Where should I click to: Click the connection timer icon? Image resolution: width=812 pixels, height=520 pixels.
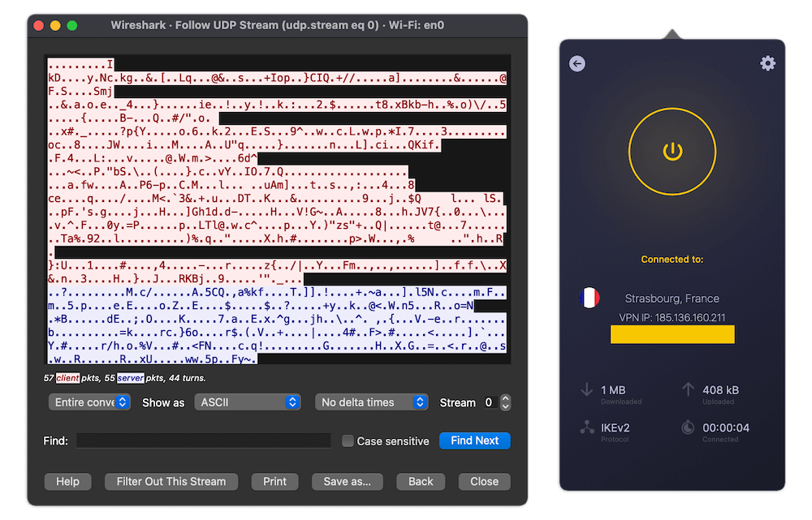687,428
